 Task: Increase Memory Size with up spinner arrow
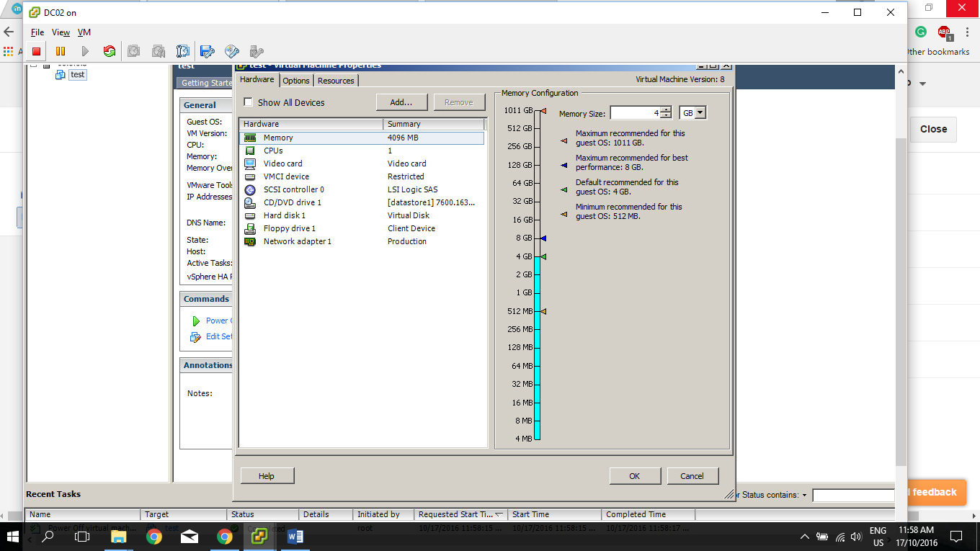click(x=666, y=109)
